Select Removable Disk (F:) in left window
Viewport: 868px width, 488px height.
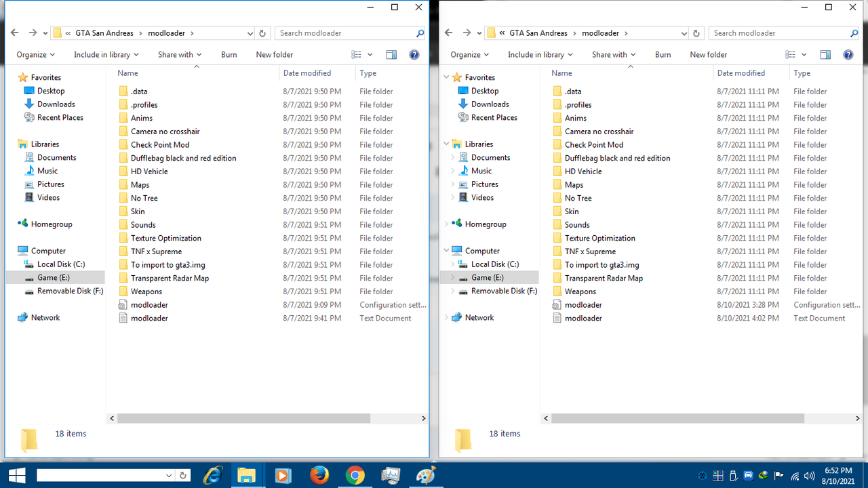(70, 291)
